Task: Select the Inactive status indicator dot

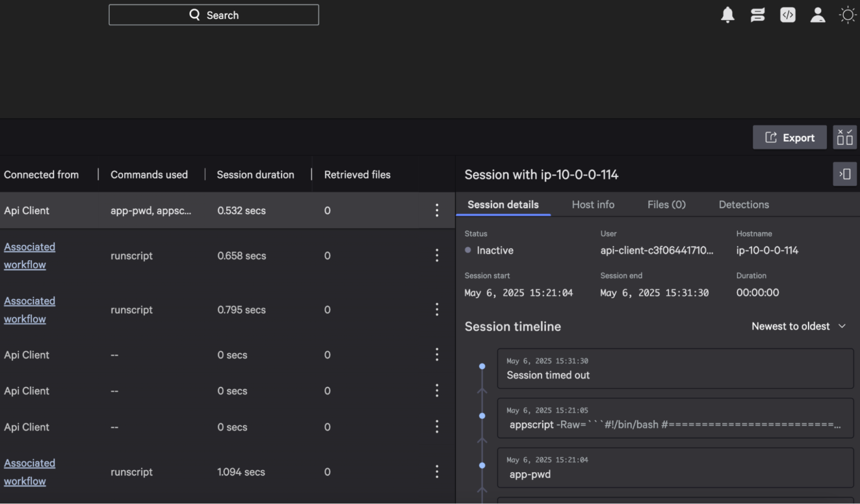Action: 468,250
